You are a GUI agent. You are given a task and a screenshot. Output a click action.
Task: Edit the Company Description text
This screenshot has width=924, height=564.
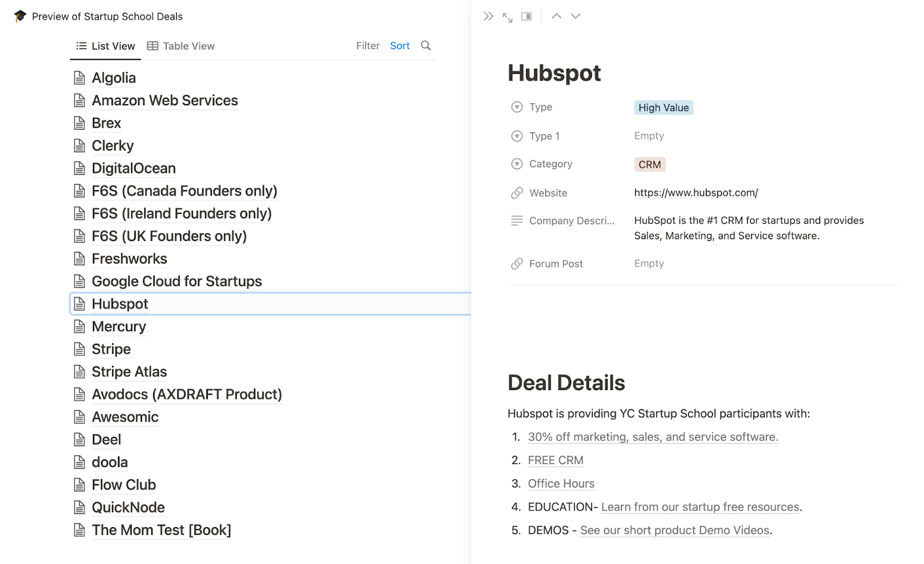point(749,228)
